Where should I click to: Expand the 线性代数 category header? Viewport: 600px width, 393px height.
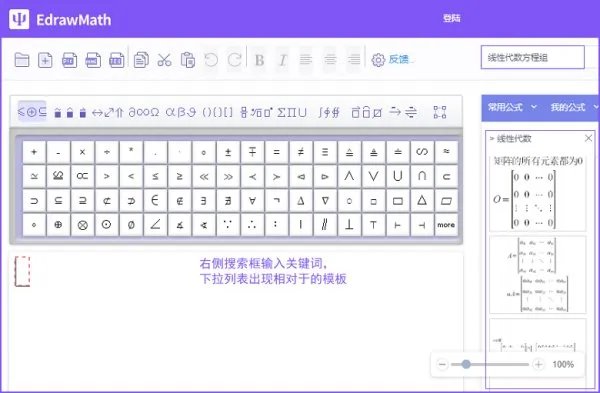click(x=510, y=139)
